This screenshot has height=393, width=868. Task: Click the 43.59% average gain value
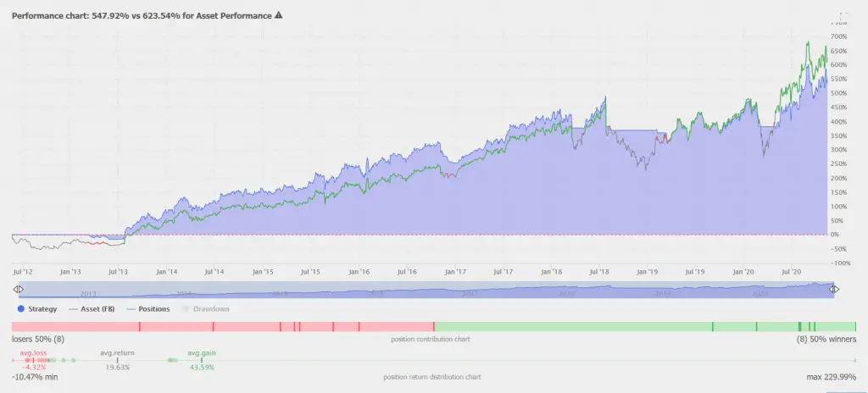coord(202,367)
